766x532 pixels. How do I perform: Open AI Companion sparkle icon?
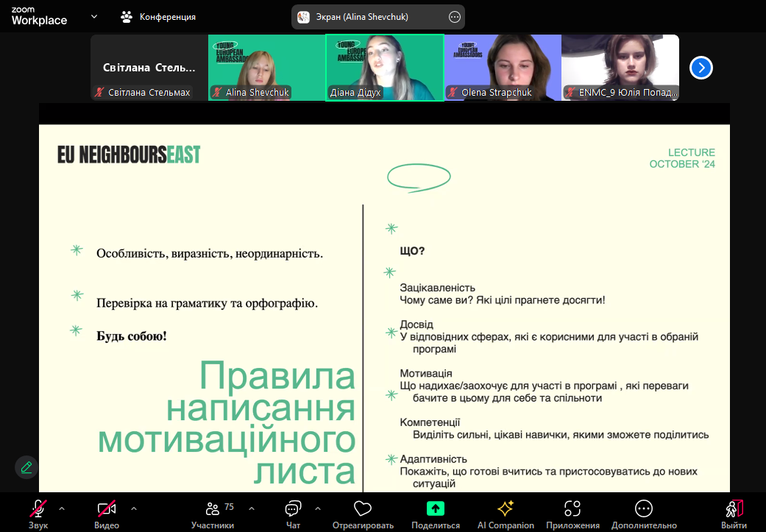tap(506, 508)
